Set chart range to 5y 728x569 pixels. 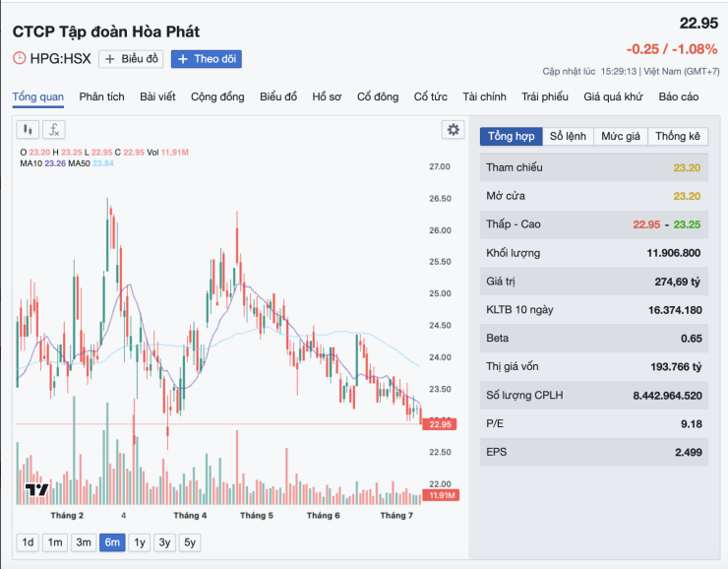(190, 542)
